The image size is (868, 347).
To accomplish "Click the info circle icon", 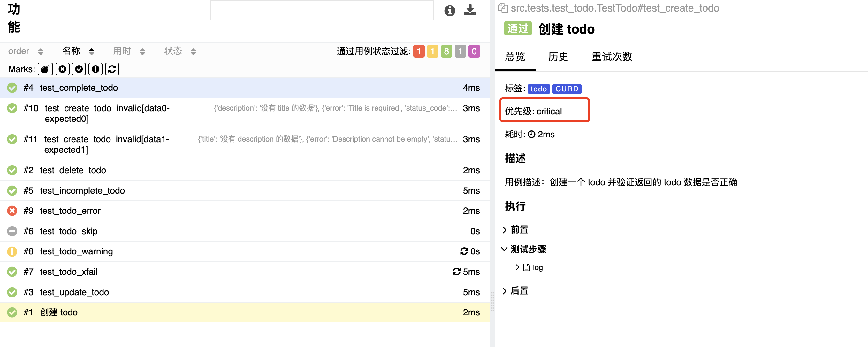I will [x=450, y=11].
